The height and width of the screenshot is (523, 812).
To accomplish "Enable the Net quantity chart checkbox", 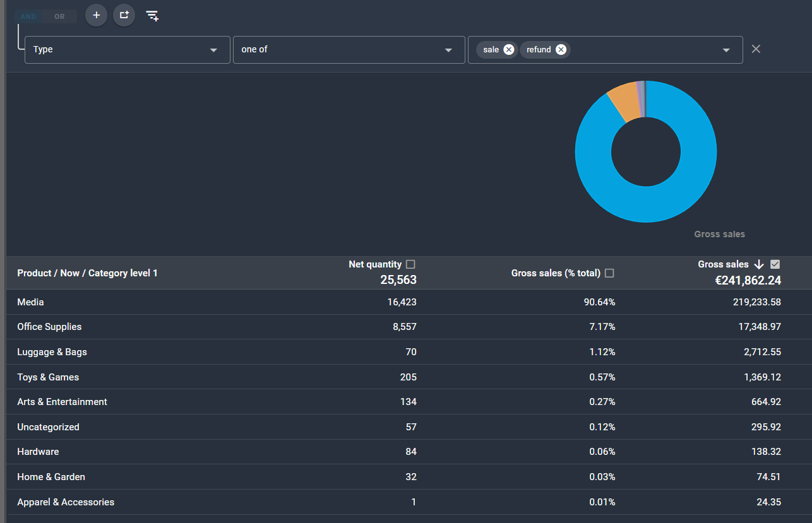I will (411, 264).
